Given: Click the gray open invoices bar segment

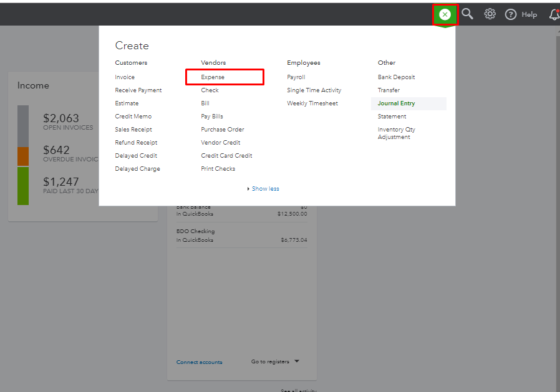Looking at the screenshot, I should click(x=23, y=126).
